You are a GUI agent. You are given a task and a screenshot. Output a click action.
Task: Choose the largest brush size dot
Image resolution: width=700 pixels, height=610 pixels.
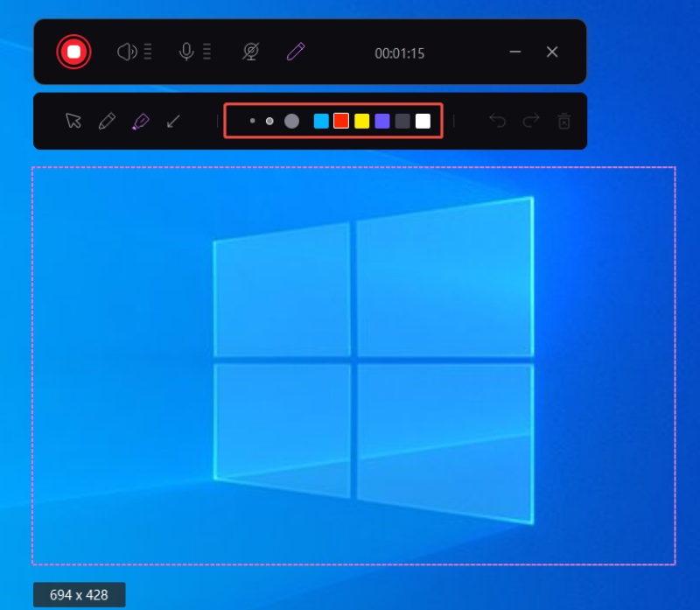[x=291, y=121]
